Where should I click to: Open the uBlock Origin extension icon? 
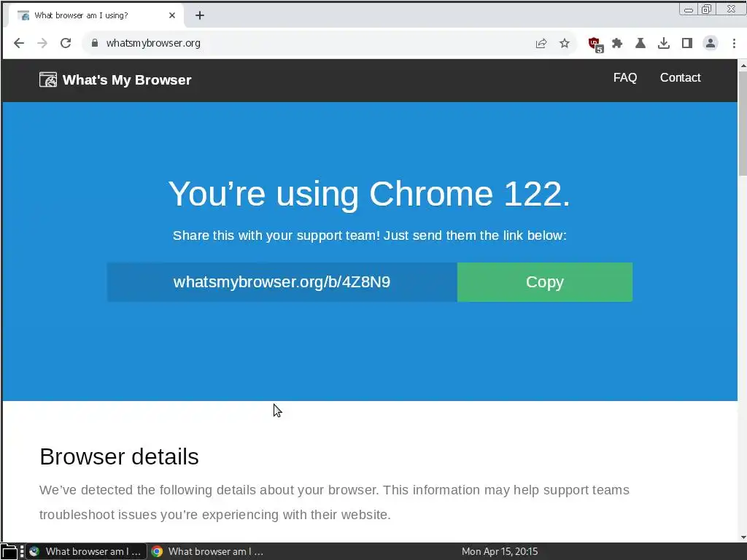[x=595, y=44]
